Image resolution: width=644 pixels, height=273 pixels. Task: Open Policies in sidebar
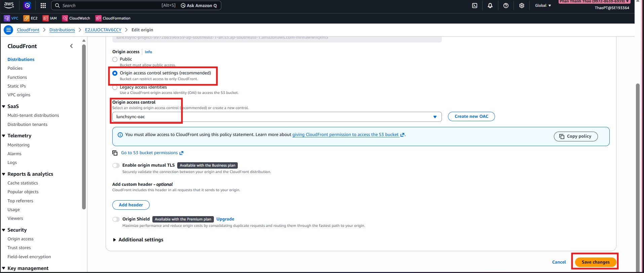pos(15,68)
